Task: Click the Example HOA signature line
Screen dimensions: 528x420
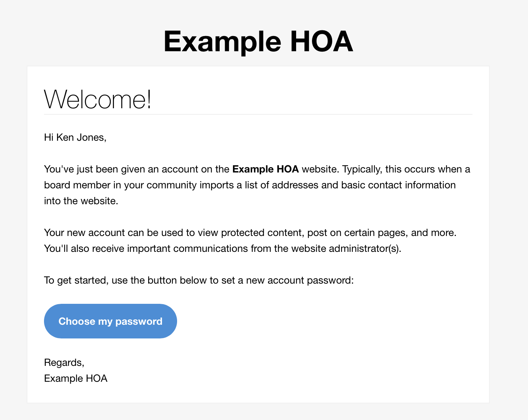Action: coord(76,379)
